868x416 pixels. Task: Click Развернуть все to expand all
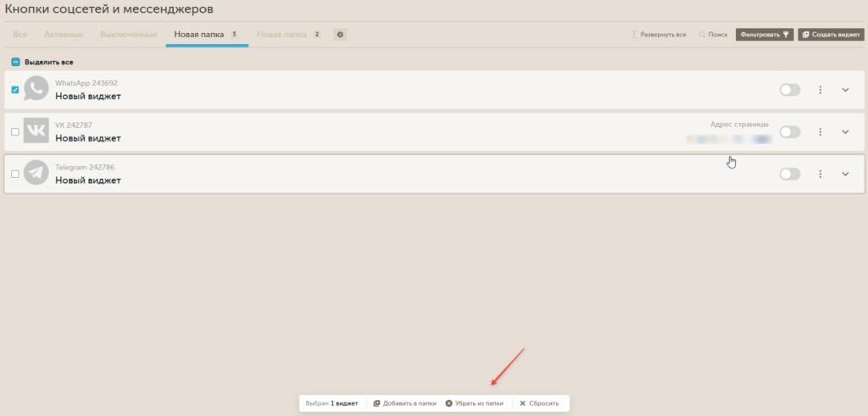659,35
